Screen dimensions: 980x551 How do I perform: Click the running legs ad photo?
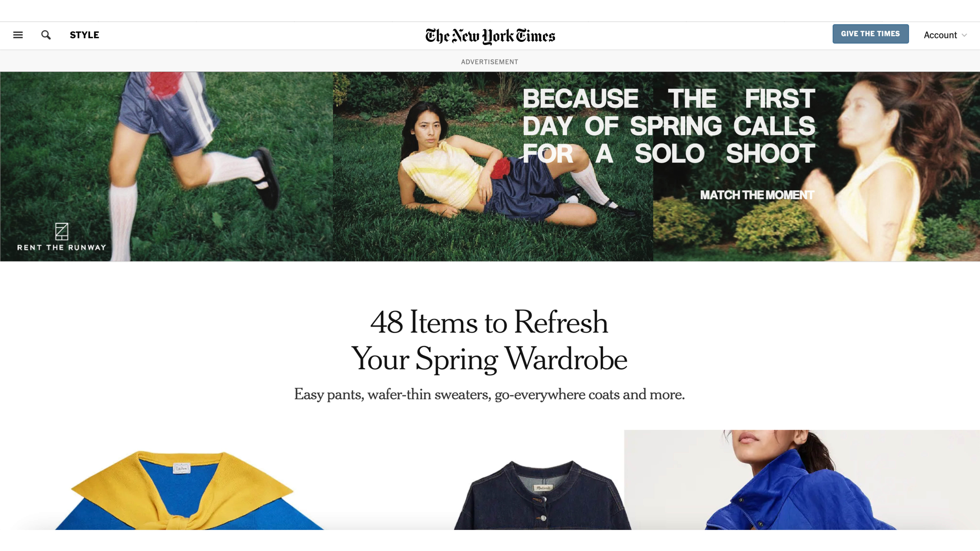pos(166,167)
